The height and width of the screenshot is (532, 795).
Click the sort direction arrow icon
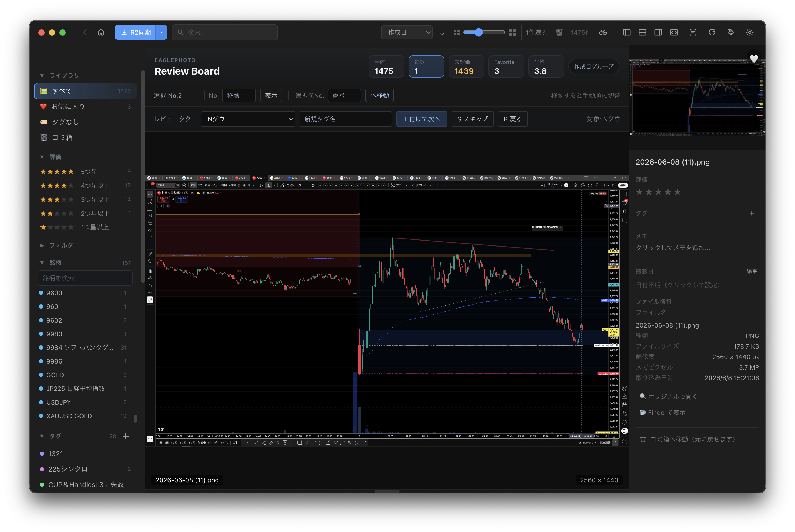(x=442, y=32)
